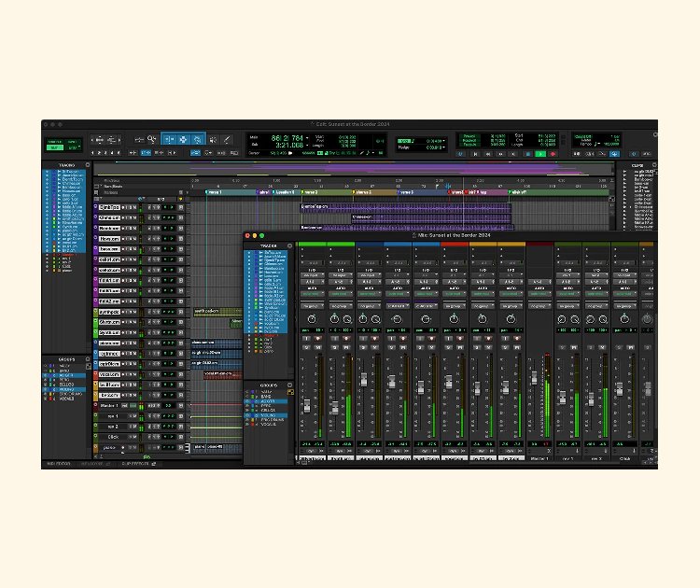
Task: Click the Return to Zero transport button
Action: tap(475, 154)
